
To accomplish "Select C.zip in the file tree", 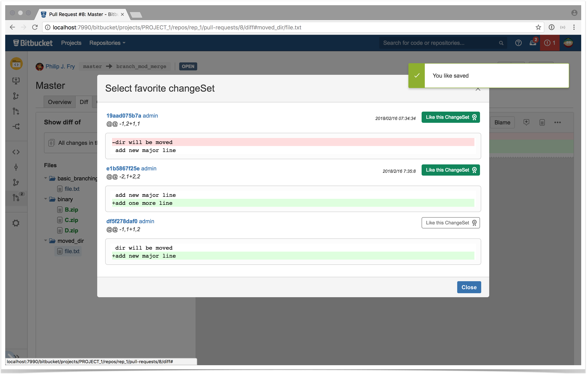I will (x=71, y=220).
